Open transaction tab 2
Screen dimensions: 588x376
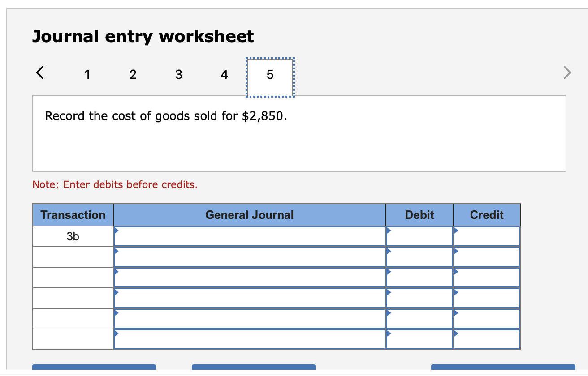[133, 74]
